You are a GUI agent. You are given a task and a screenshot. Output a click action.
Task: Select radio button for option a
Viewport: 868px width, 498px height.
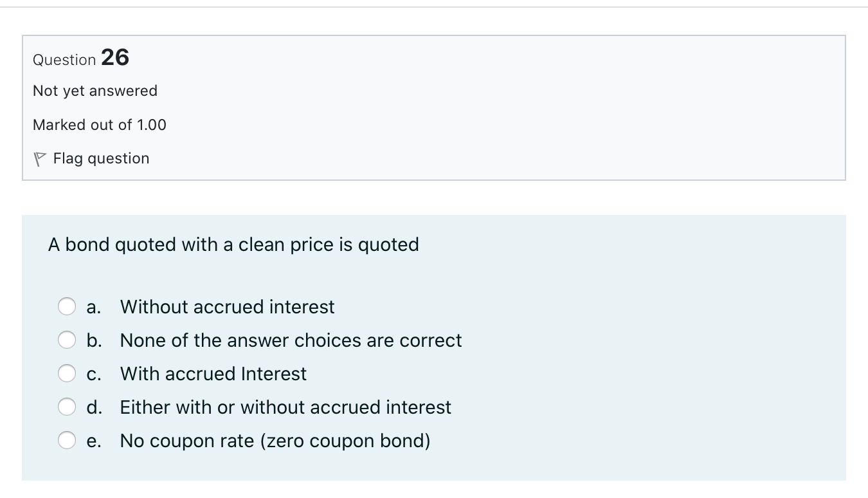click(x=68, y=307)
